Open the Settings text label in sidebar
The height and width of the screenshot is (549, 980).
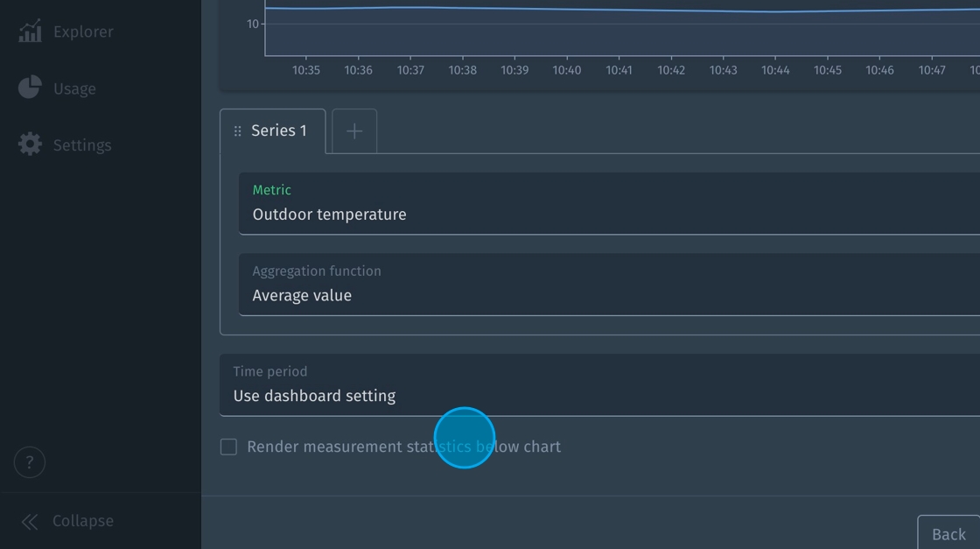(82, 145)
